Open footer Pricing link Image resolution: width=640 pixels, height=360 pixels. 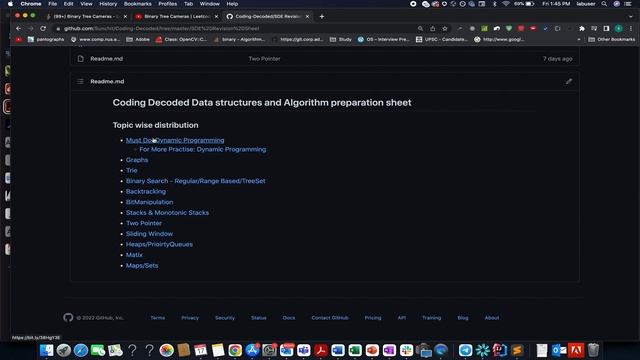[x=373, y=318]
